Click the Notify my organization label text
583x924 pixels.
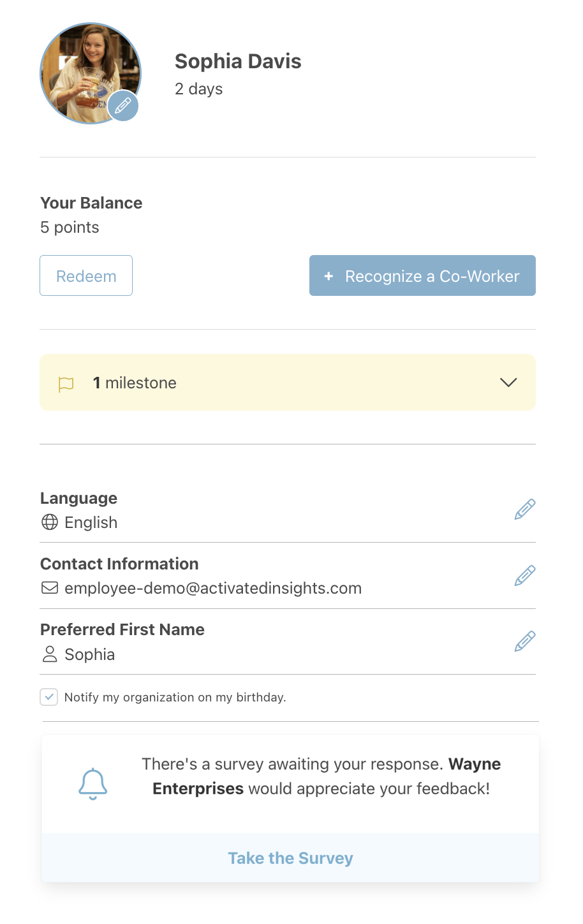pyautogui.click(x=175, y=697)
